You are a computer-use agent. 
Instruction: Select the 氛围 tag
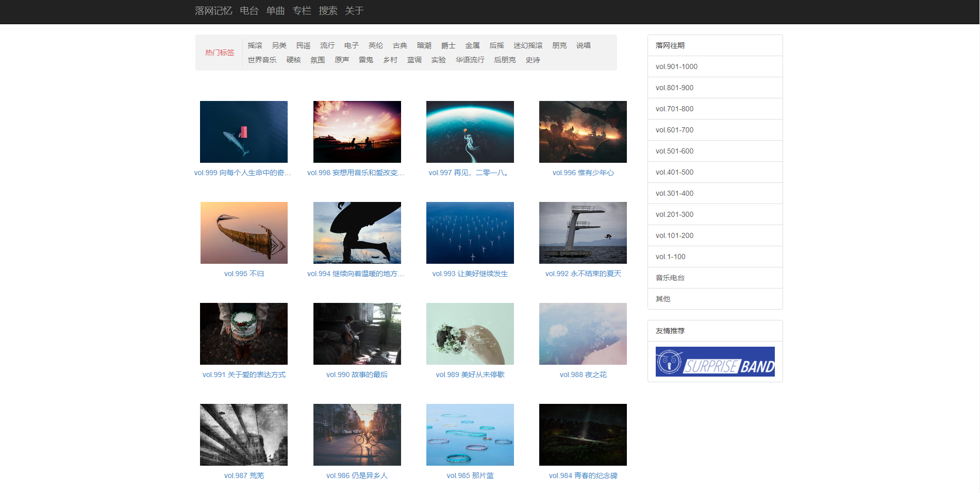pos(318,60)
